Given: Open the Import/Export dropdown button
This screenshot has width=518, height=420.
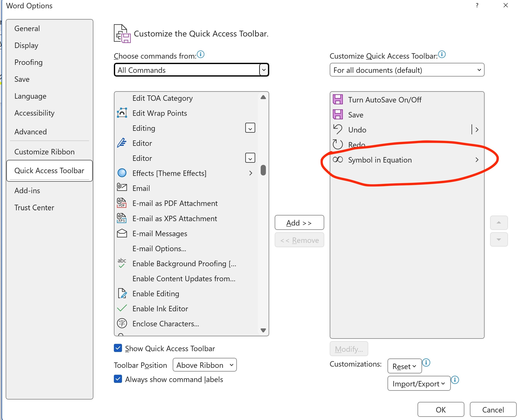Looking at the screenshot, I should (x=419, y=384).
